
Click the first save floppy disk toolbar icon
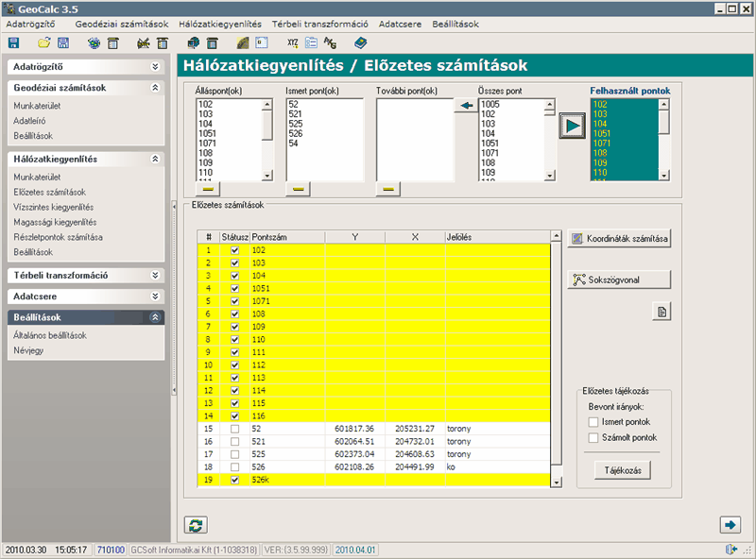click(x=13, y=42)
